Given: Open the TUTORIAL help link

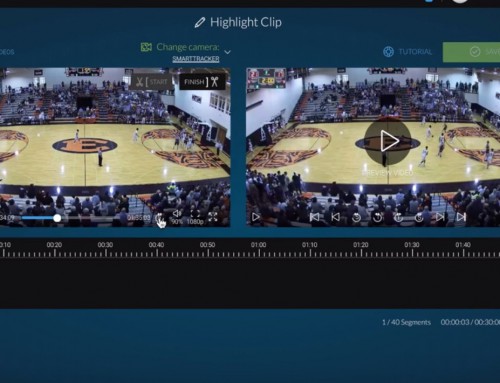Looking at the screenshot, I should pos(407,52).
